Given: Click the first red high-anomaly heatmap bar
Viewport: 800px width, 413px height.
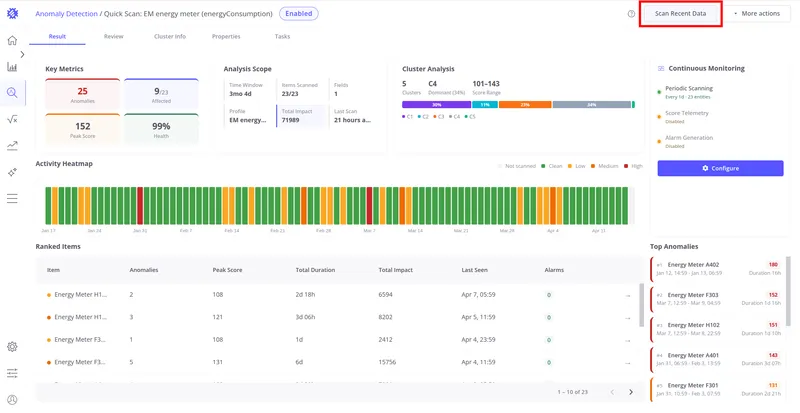Looking at the screenshot, I should (140, 206).
